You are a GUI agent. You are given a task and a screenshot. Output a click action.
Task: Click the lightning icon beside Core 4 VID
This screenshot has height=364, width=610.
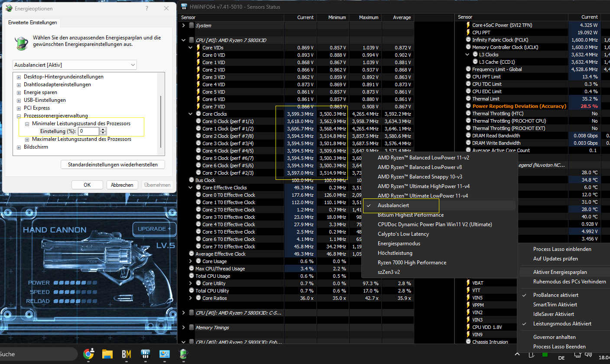[198, 84]
